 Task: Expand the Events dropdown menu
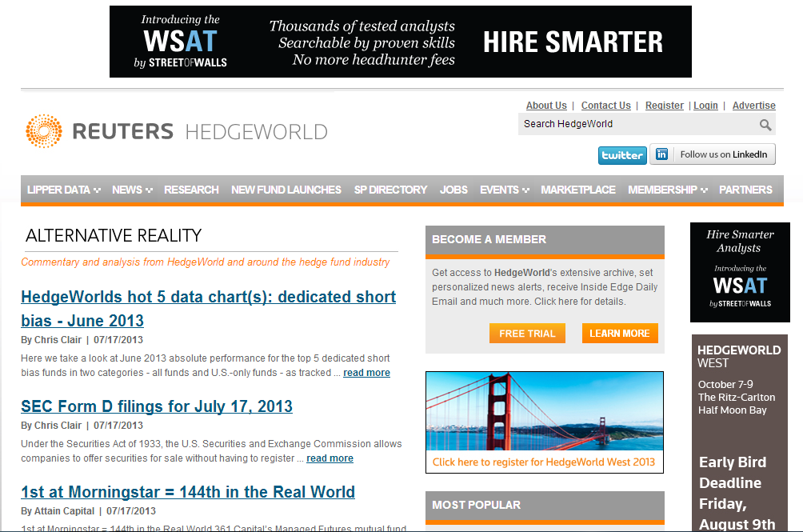click(x=504, y=190)
